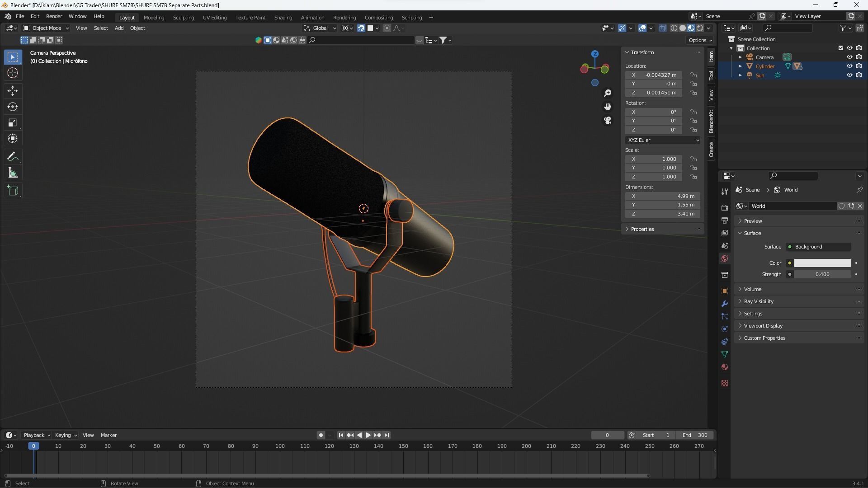The width and height of the screenshot is (868, 488).
Task: Open Tool settings properties tab
Action: coord(725,191)
